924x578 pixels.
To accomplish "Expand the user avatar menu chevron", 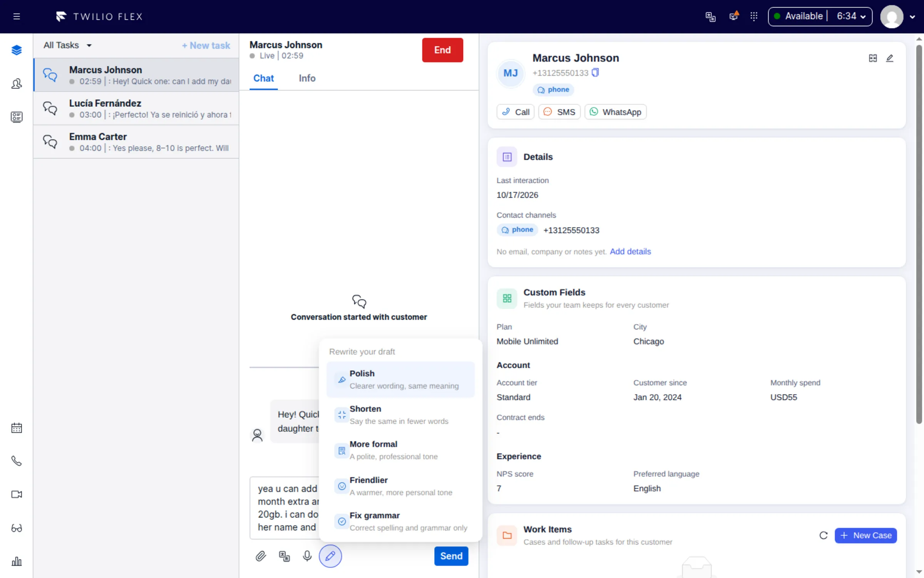I will pyautogui.click(x=912, y=17).
